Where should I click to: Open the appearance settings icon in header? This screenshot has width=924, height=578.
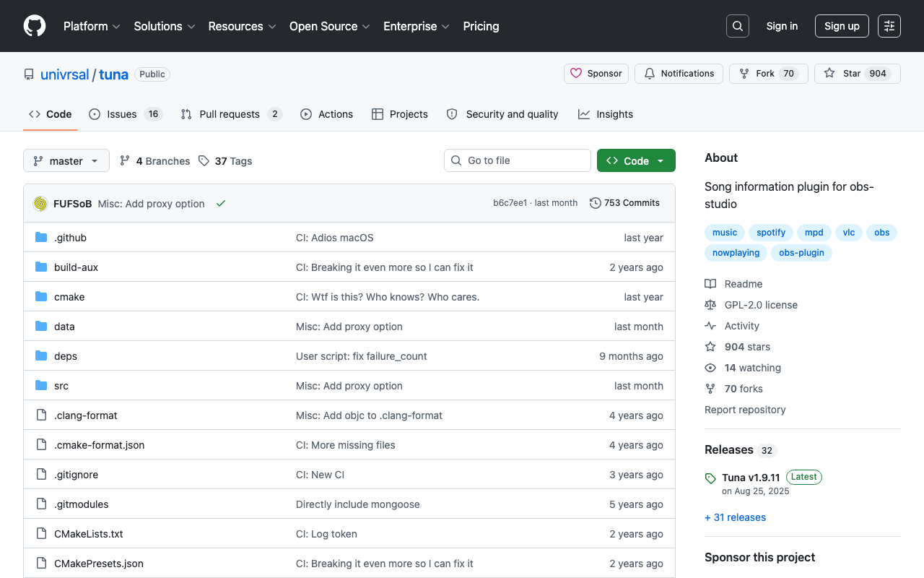pos(889,26)
